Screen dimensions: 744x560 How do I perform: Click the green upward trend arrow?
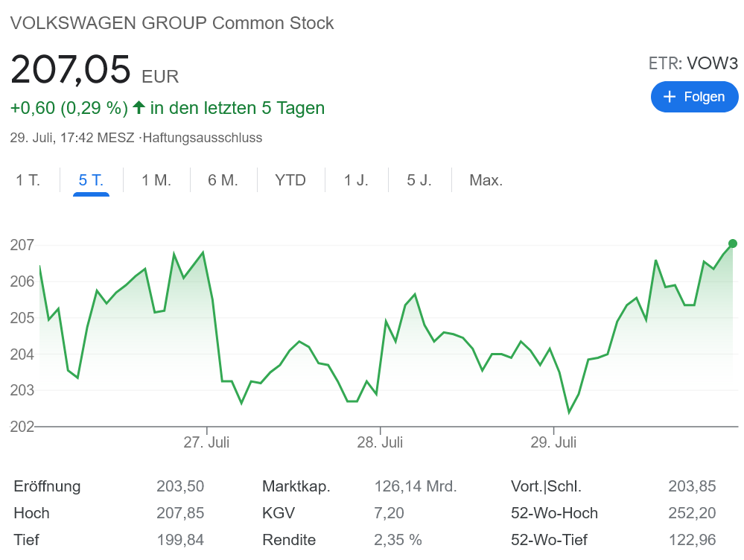click(139, 108)
